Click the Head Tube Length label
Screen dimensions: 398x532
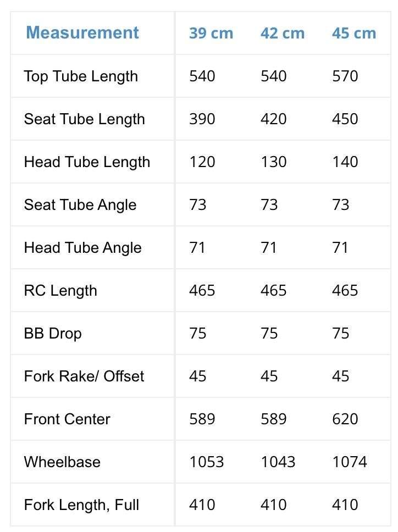tap(87, 162)
